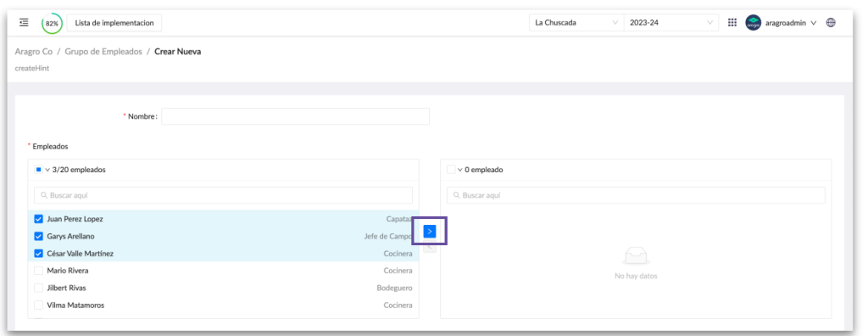Click Bodeguero role text
Image resolution: width=868 pixels, height=336 pixels.
coord(395,288)
